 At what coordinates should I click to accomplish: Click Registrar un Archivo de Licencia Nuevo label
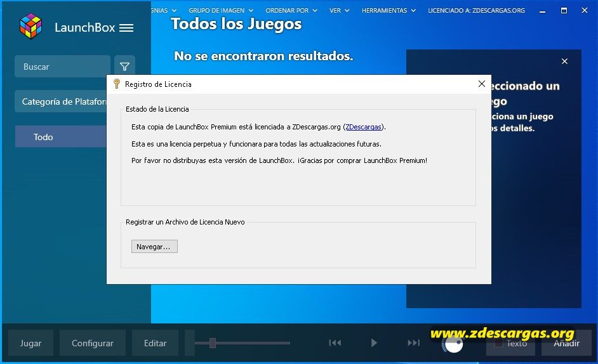[x=185, y=222]
